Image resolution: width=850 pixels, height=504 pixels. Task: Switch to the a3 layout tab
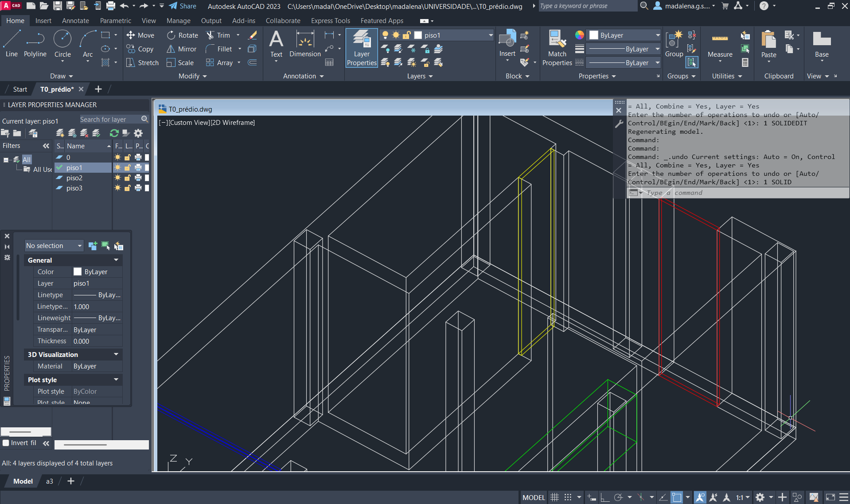pos(50,481)
